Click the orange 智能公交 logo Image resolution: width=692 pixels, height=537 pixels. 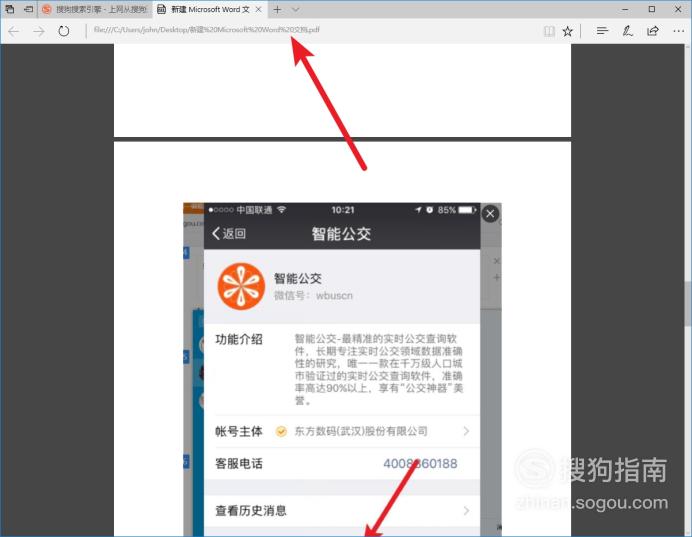click(x=241, y=286)
